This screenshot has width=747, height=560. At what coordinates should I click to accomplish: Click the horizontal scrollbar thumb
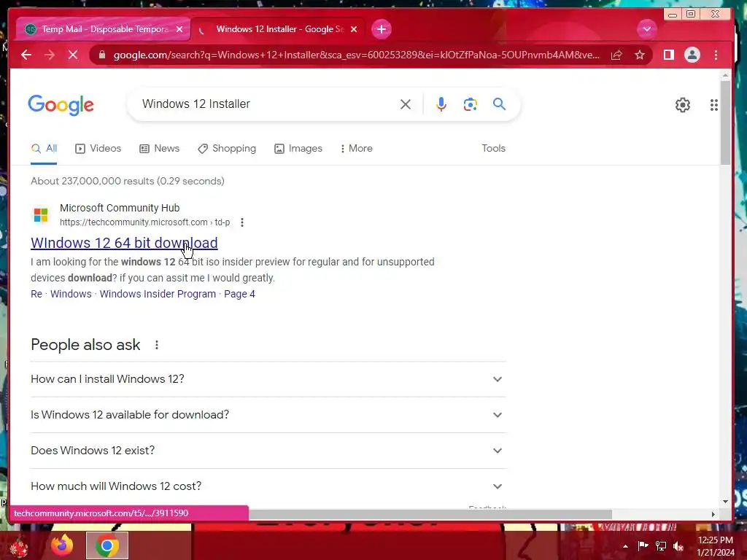tap(430, 514)
